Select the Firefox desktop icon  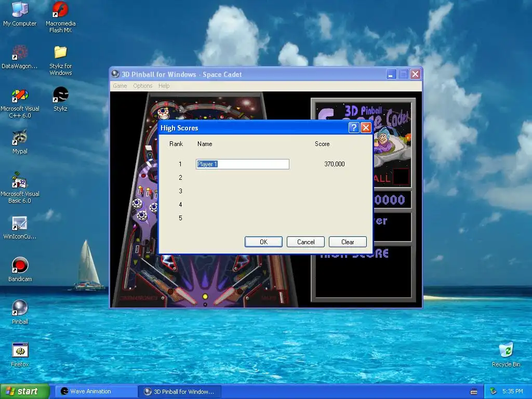point(20,355)
